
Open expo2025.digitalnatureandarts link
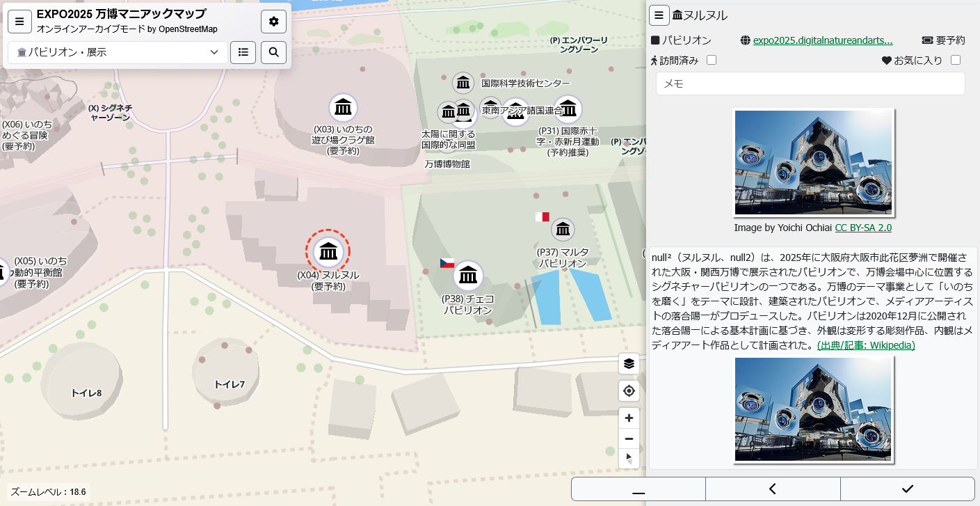[x=823, y=40]
